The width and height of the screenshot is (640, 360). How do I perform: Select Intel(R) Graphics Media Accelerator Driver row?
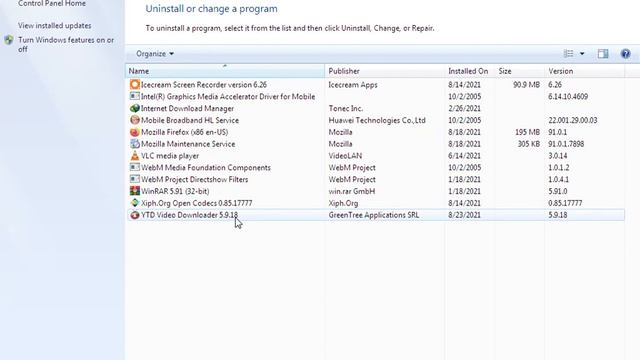228,96
